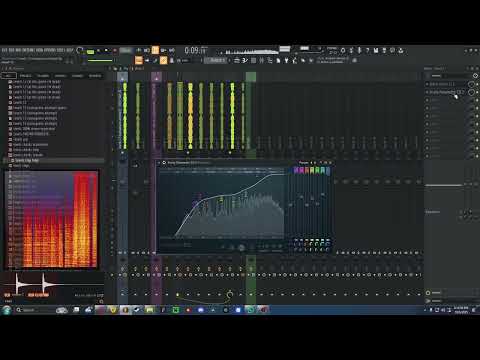Open the mixer track output selector at bottom
This screenshot has width=480, height=360.
click(452, 301)
